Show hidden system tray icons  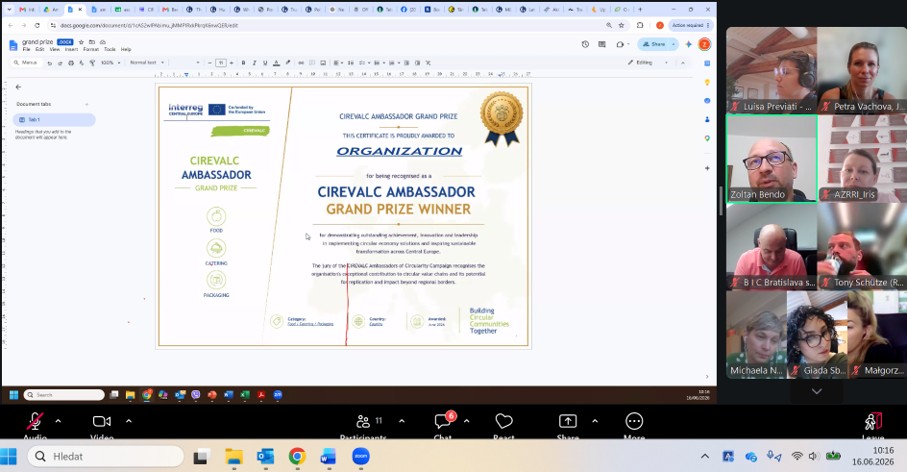[x=705, y=456]
